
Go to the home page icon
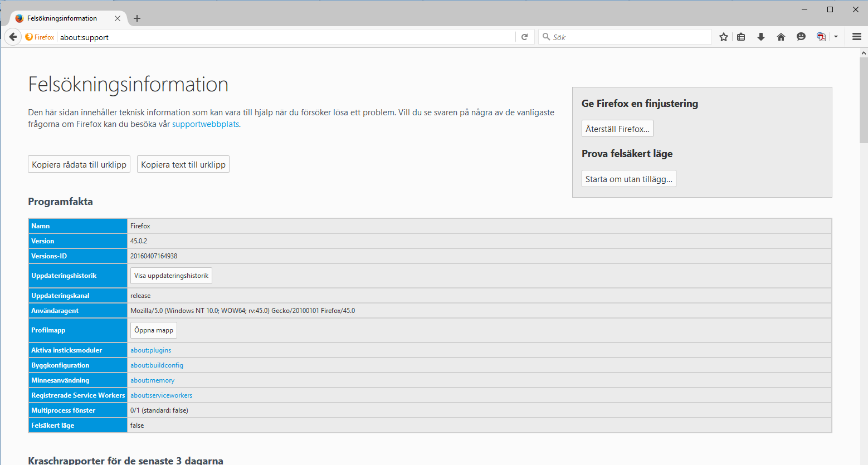[781, 37]
